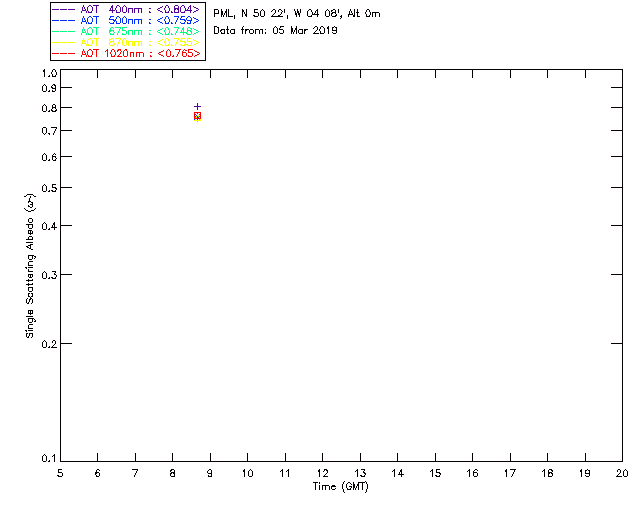Click the blue dashed line legend sample

click(x=65, y=21)
